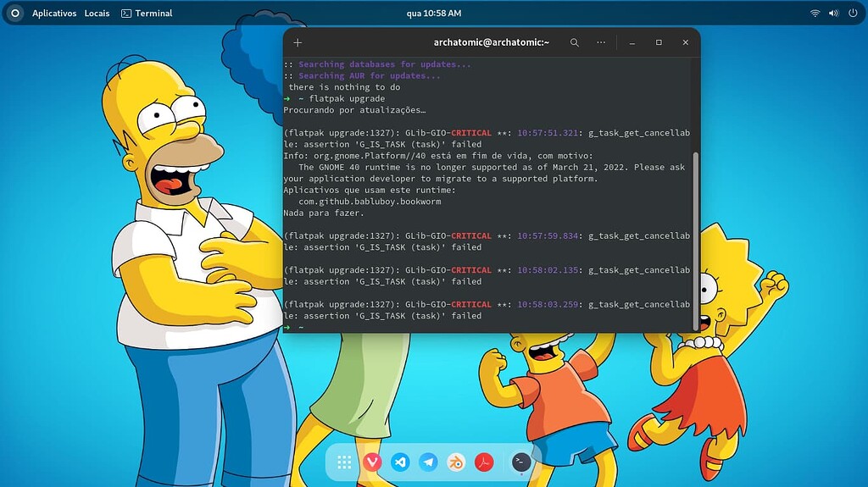Click the terminal vertical scrollbar
868x487 pixels.
pos(696,241)
